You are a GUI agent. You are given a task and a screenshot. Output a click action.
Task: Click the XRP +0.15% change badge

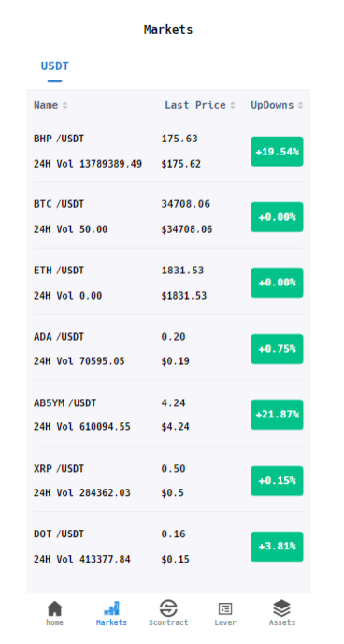click(278, 481)
